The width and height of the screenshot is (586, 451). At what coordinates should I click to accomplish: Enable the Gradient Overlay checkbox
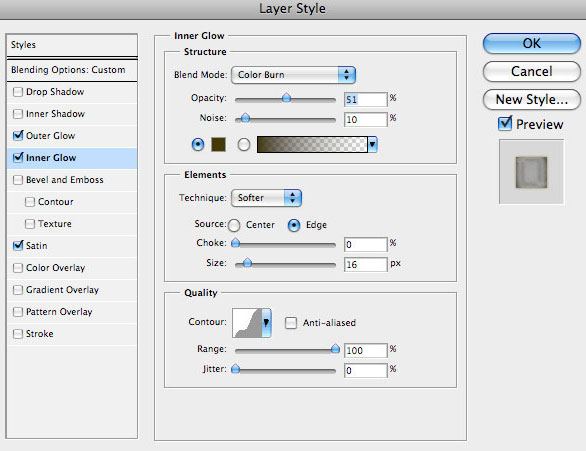[x=18, y=290]
